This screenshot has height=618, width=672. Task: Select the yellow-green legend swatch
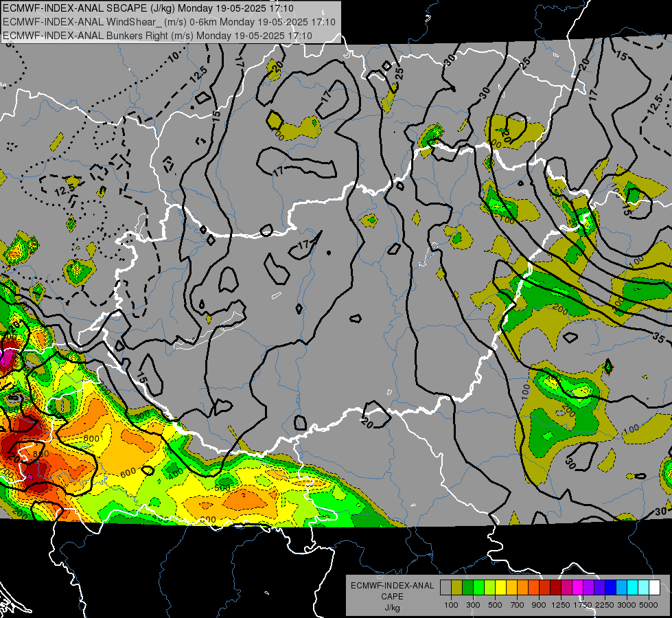pyautogui.click(x=490, y=588)
